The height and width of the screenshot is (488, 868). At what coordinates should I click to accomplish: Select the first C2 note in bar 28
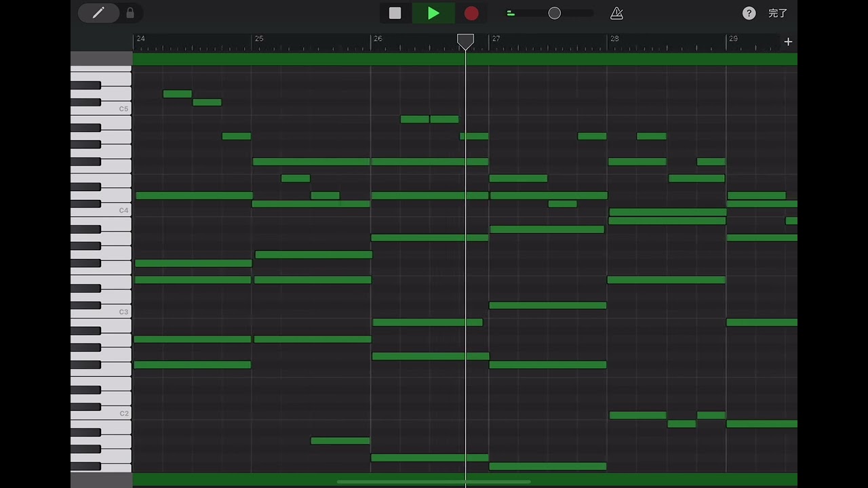pos(637,415)
